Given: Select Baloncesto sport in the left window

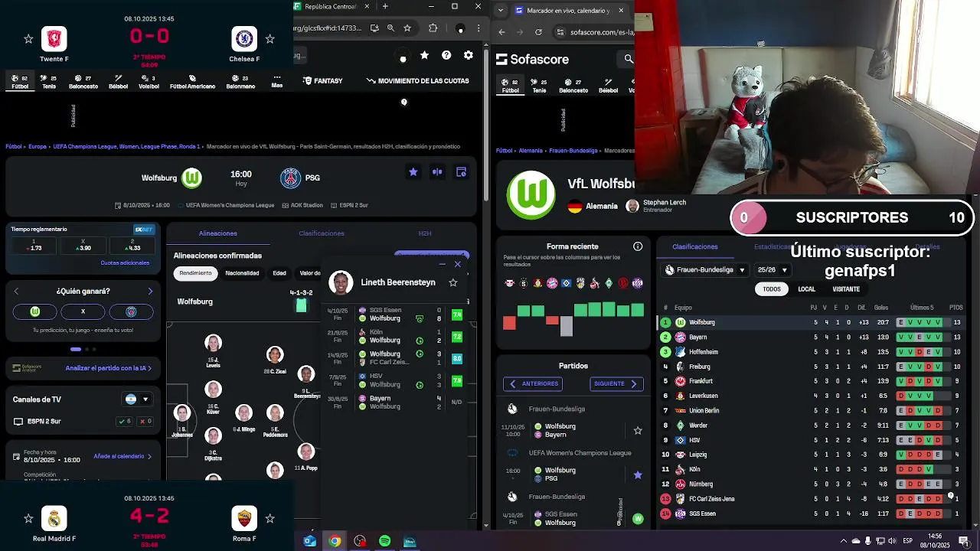Looking at the screenshot, I should click(83, 82).
